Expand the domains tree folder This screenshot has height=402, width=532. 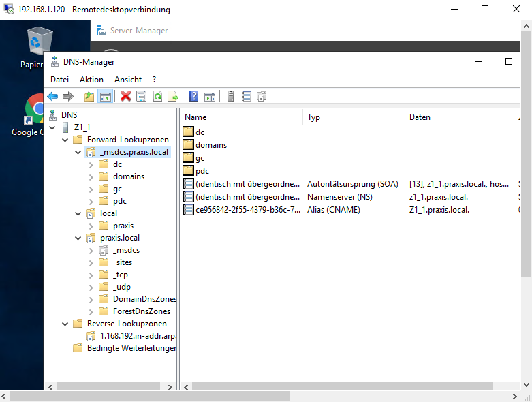[91, 177]
